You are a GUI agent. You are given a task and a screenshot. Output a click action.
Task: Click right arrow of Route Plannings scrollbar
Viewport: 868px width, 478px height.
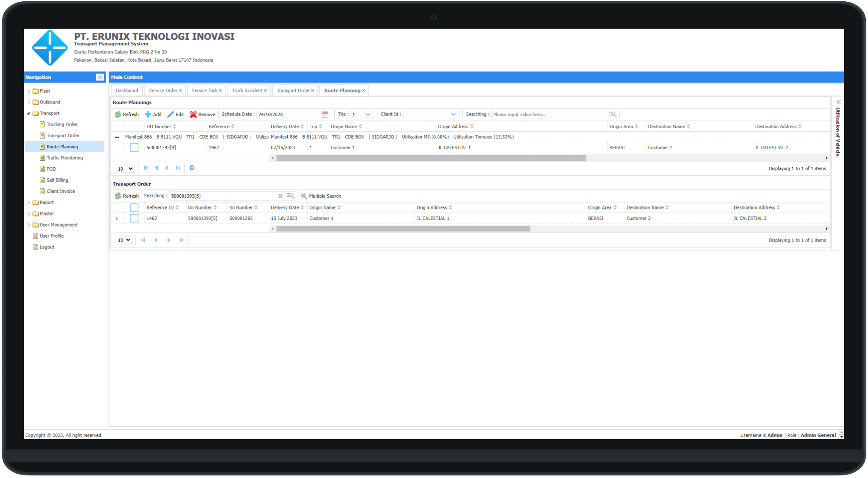[827, 158]
